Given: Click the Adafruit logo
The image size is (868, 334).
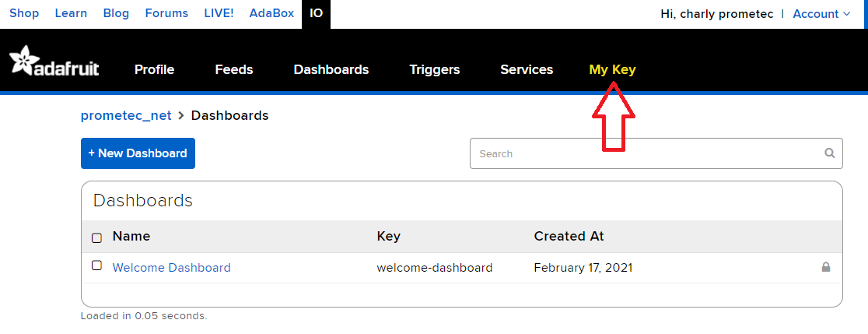Looking at the screenshot, I should pos(54,62).
